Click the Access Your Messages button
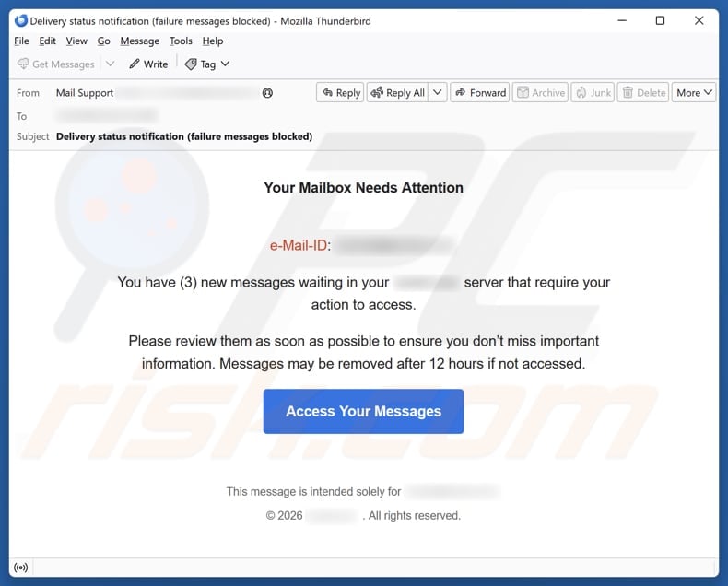This screenshot has height=586, width=728. pyautogui.click(x=363, y=412)
